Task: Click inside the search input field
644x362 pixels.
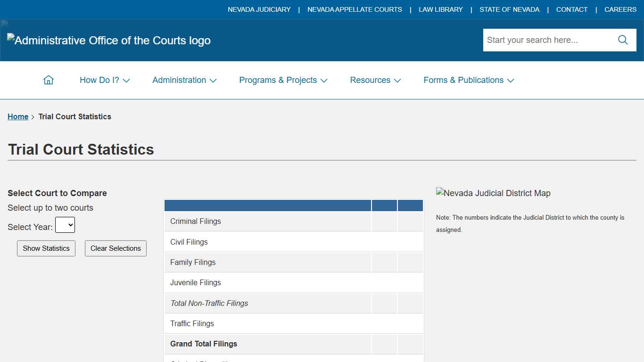Action: click(x=542, y=40)
